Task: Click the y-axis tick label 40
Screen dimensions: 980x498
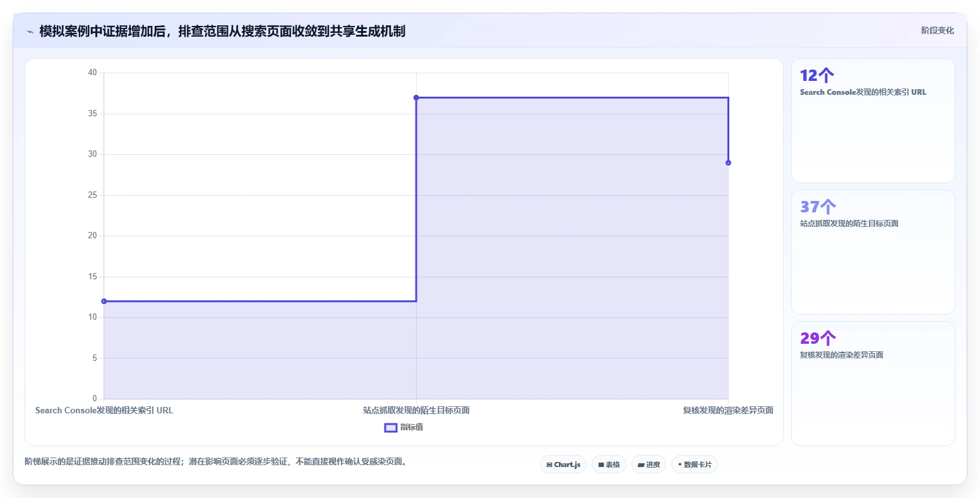Action: (93, 73)
